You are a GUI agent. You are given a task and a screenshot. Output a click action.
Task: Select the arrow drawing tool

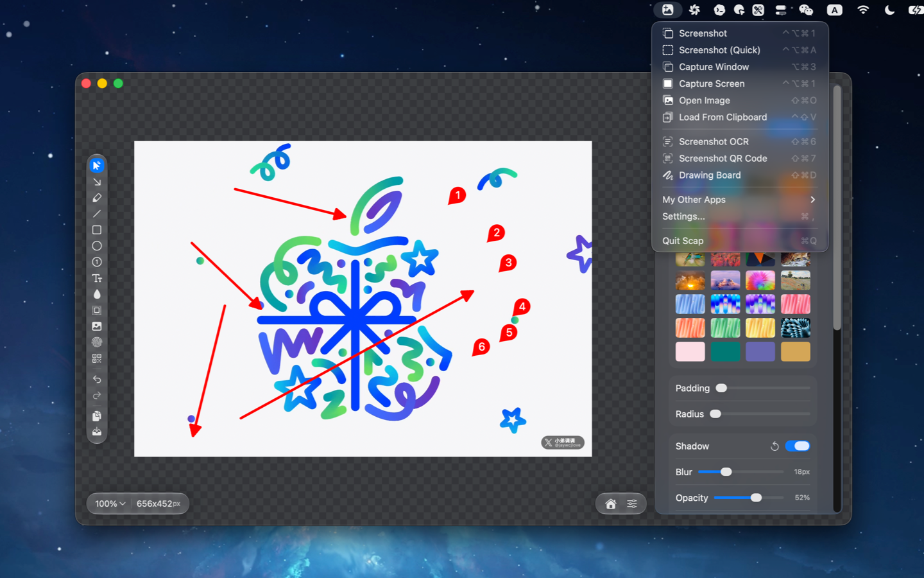pos(97,182)
